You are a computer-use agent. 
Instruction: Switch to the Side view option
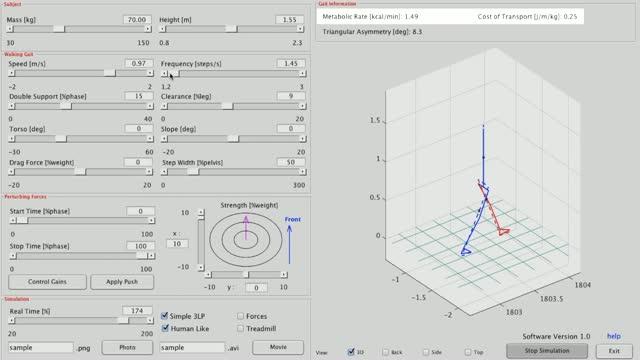coord(426,352)
